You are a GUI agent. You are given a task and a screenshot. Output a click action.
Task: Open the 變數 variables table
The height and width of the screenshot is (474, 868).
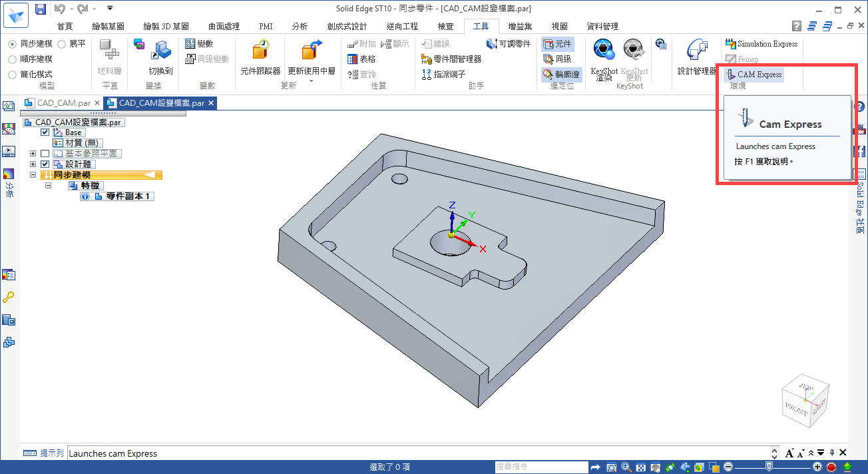coord(199,44)
